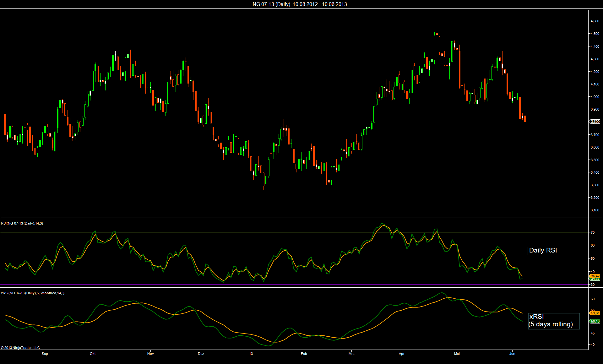
Task: Click the green xRSI value marker 50,13
Action: tap(595, 321)
